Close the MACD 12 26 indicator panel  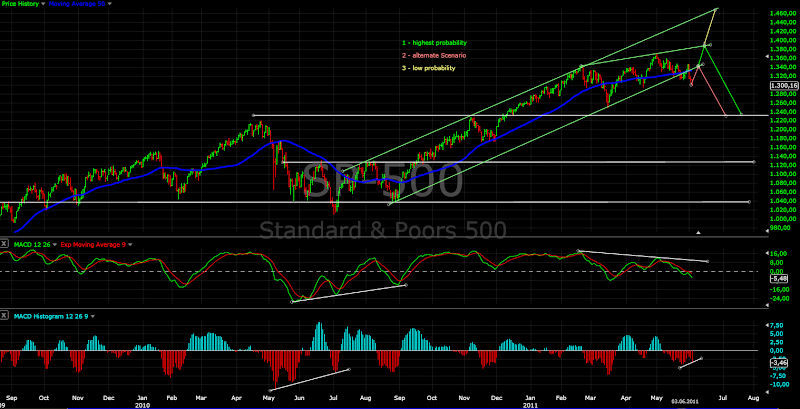pyautogui.click(x=4, y=244)
